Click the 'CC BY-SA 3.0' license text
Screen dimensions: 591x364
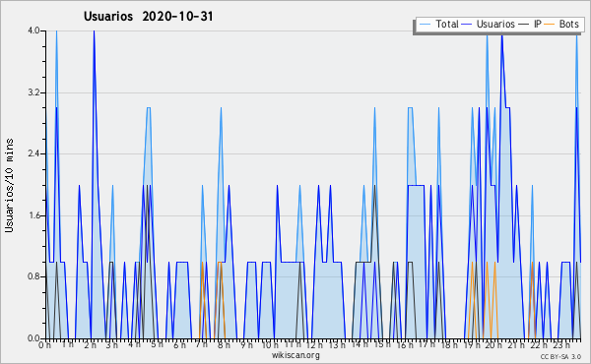tap(560, 356)
